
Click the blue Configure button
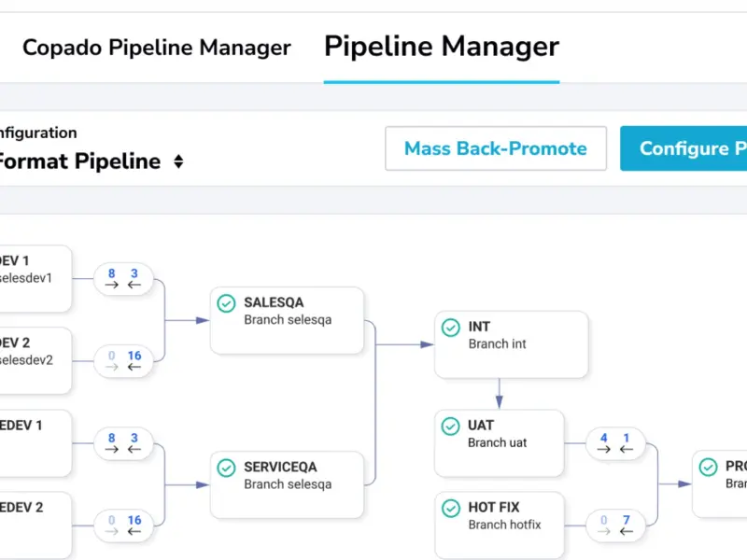click(x=684, y=148)
